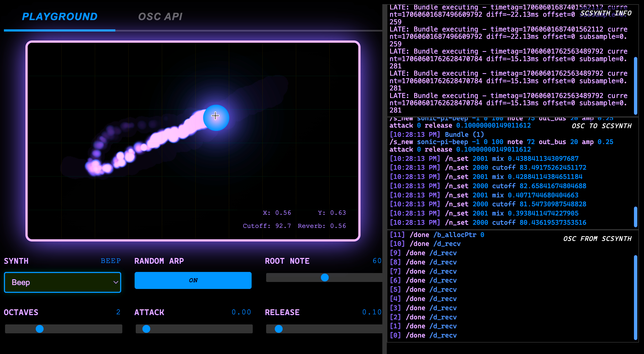This screenshot has width=644, height=354.
Task: Click the Release slider thumb
Action: [278, 329]
